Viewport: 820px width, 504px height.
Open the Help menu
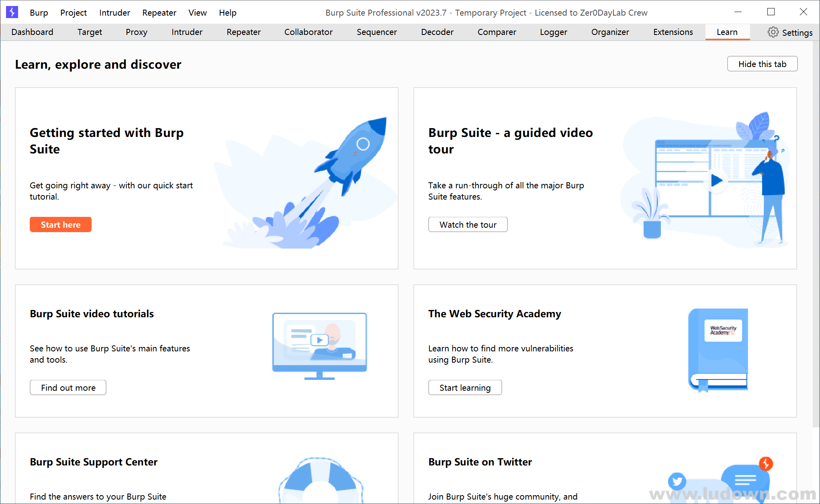pyautogui.click(x=227, y=12)
